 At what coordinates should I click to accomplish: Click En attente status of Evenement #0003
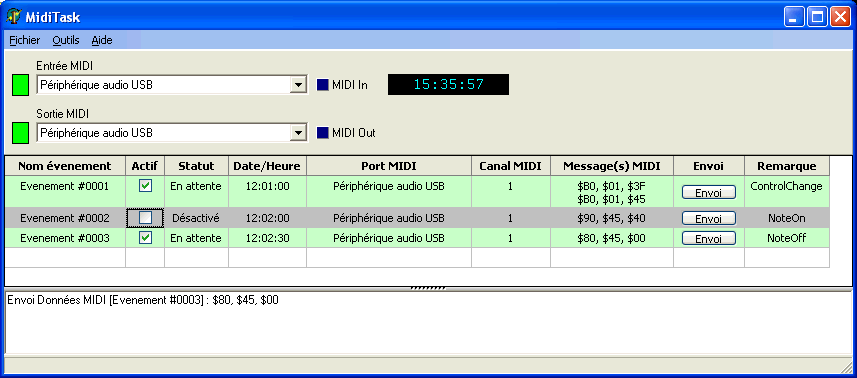(x=196, y=238)
